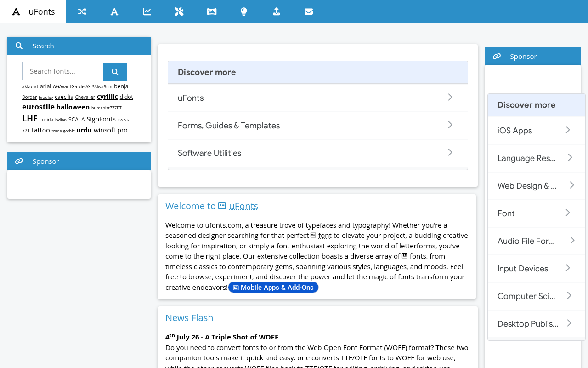Click the caecilia tag
Image resolution: width=588 pixels, height=368 pixels.
pos(64,97)
